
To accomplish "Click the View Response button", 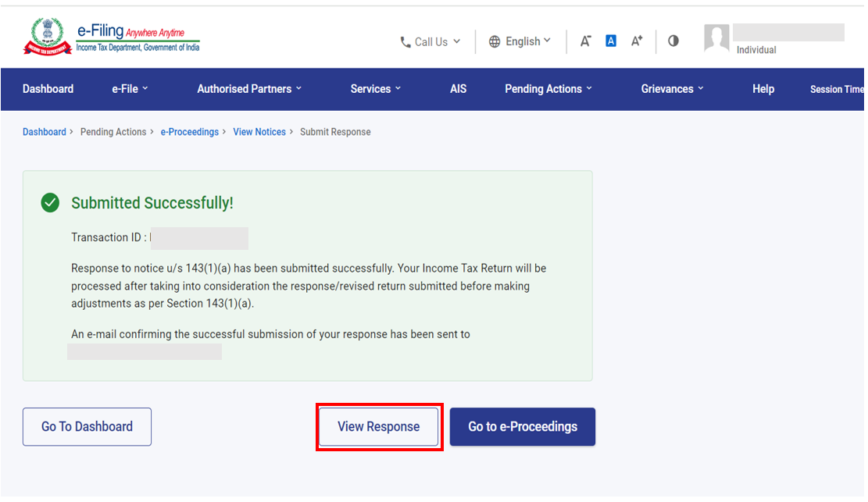I will coord(379,427).
